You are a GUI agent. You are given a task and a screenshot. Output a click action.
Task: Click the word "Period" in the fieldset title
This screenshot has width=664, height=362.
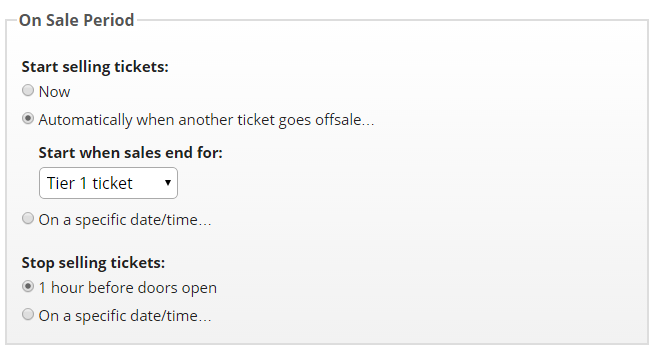click(x=109, y=20)
